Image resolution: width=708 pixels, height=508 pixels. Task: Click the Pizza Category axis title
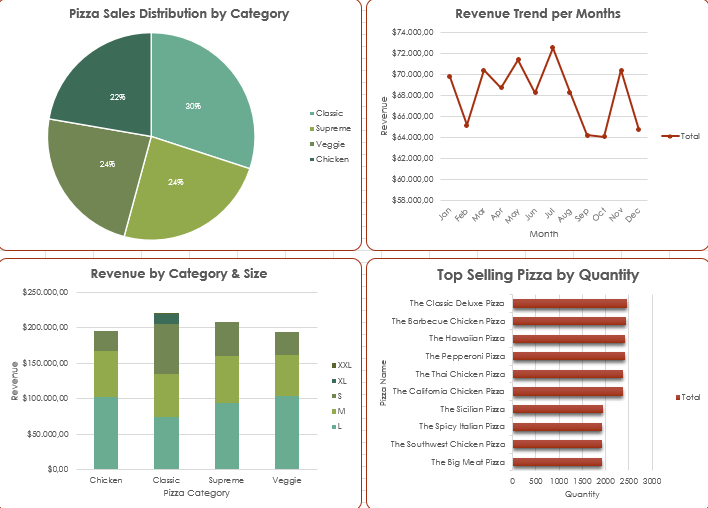[x=196, y=492]
